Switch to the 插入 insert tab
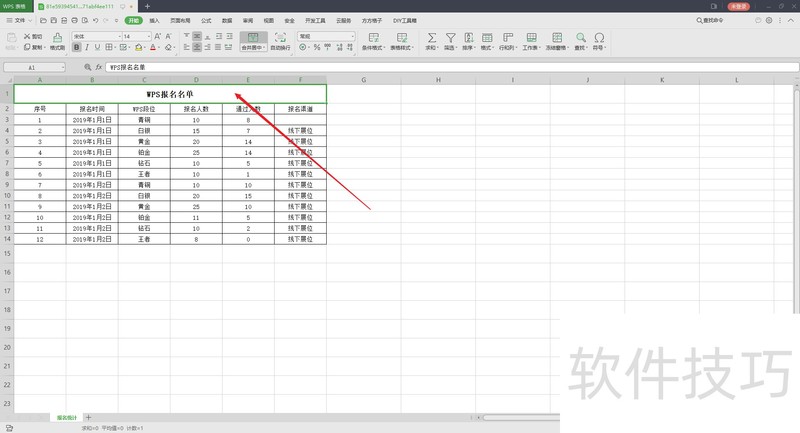Image resolution: width=800 pixels, height=433 pixels. coord(154,20)
